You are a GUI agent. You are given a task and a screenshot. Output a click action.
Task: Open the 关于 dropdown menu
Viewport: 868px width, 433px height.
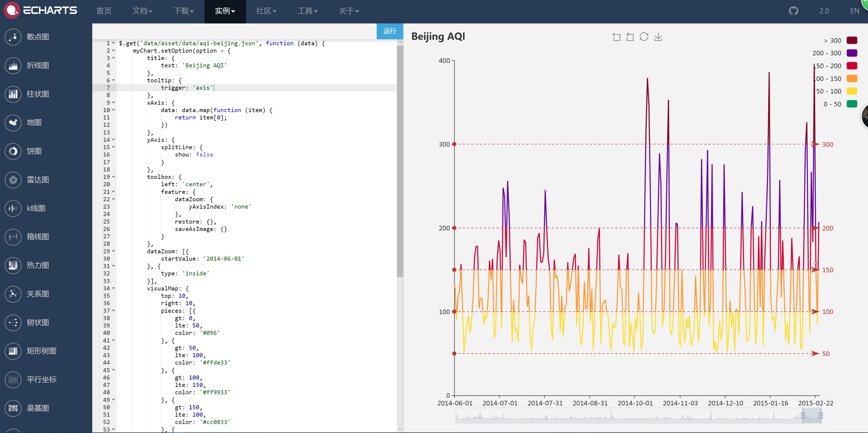349,11
